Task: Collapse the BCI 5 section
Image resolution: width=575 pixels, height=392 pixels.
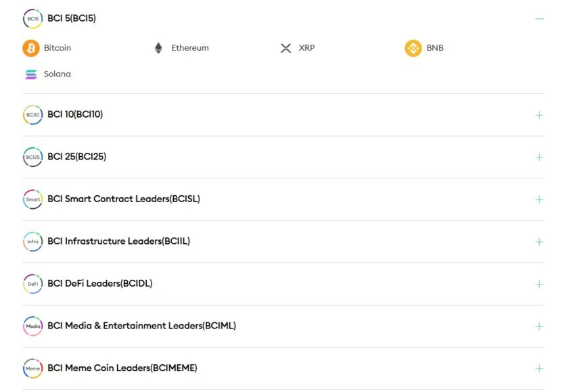Action: (x=539, y=19)
